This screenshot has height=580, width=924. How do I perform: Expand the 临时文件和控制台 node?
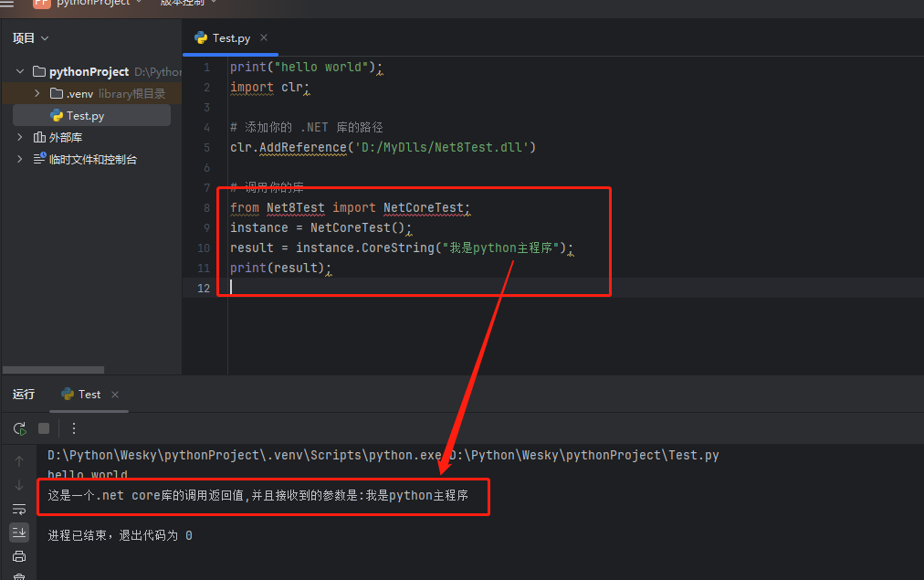click(20, 159)
